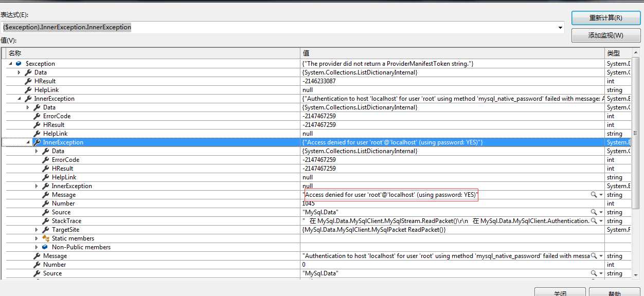Click wrench icon of 'Authentication to host' Message row

click(37, 256)
